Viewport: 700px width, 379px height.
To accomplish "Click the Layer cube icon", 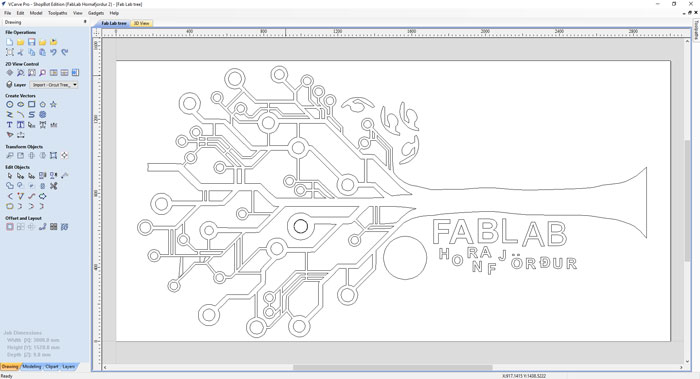I will pyautogui.click(x=9, y=84).
